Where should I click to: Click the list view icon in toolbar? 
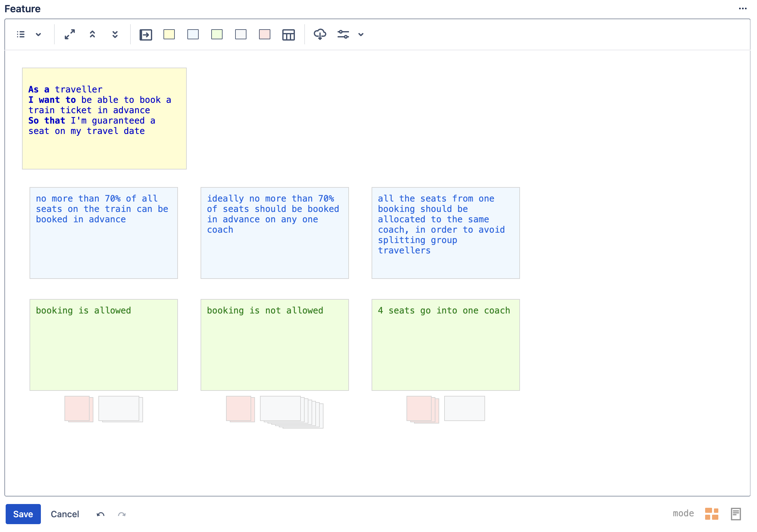point(21,34)
